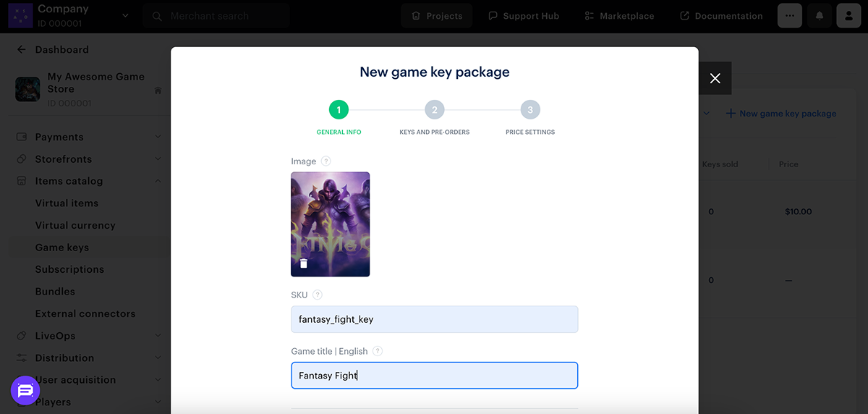Expand the Payments sidebar section
Viewport: 868px width, 414px height.
point(158,137)
